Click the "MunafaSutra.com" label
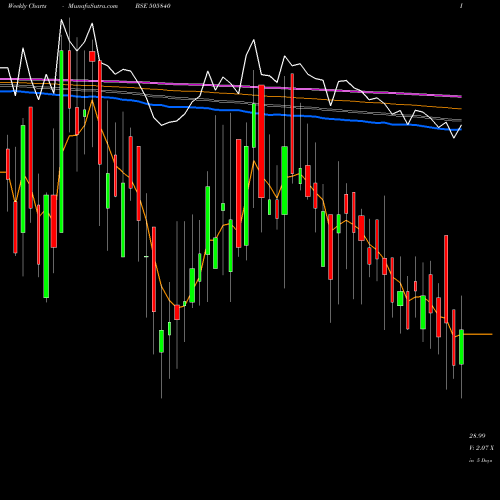This screenshot has width=500, height=500. [93, 6]
